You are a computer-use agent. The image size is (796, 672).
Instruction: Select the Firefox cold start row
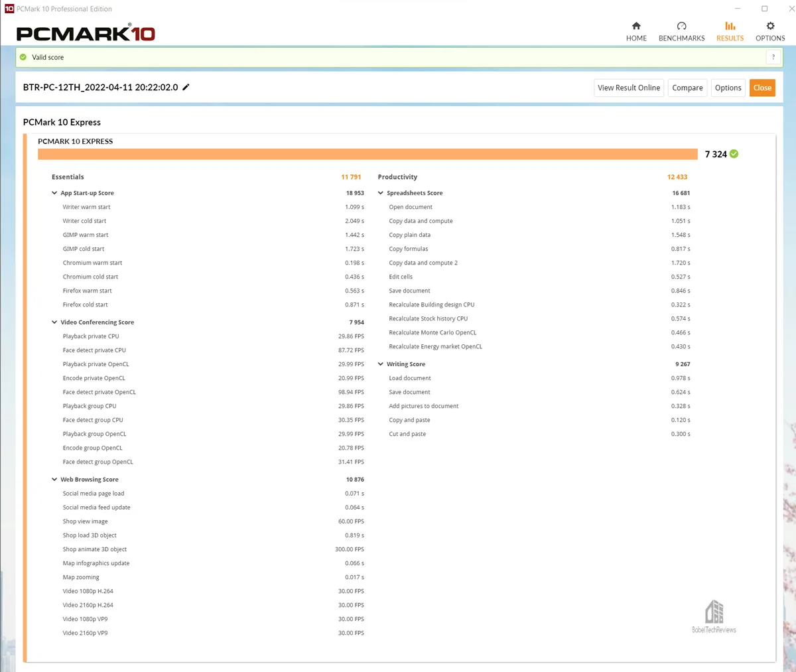pos(213,304)
